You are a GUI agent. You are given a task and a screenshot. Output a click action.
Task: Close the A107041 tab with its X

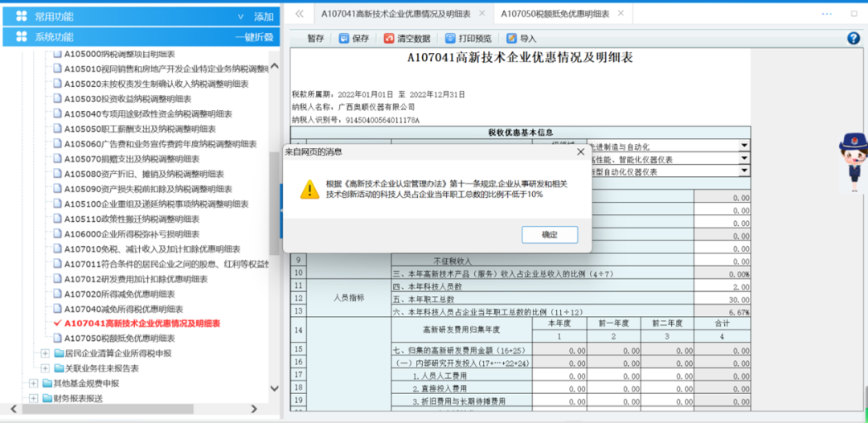[x=481, y=14]
